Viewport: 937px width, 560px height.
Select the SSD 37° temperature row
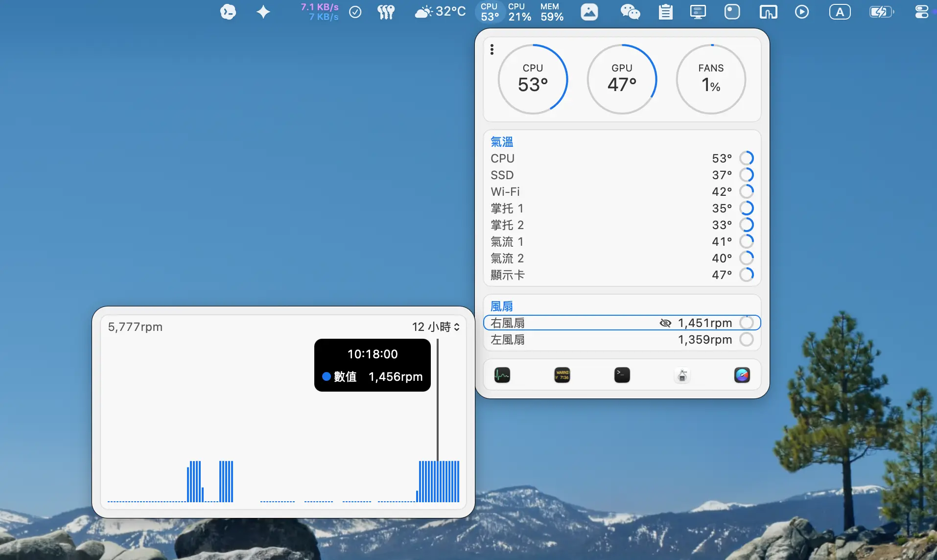point(622,175)
